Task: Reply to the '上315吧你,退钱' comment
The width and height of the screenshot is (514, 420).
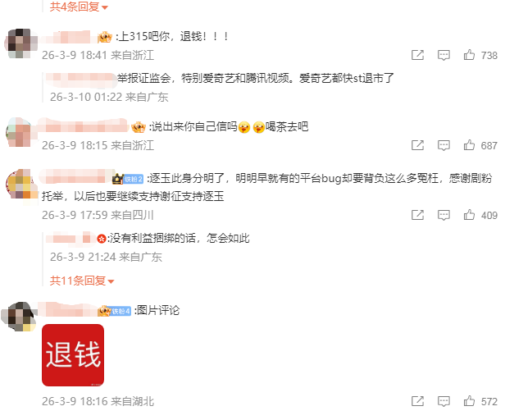Action: click(x=443, y=55)
